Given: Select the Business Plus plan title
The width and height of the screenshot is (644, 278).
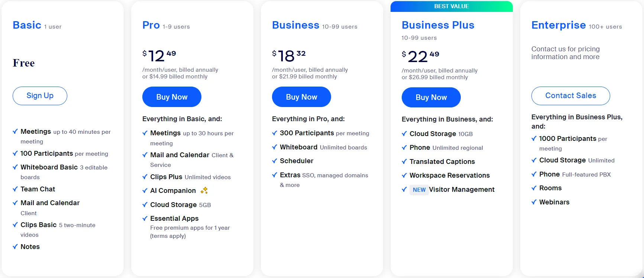Looking at the screenshot, I should pos(438,25).
